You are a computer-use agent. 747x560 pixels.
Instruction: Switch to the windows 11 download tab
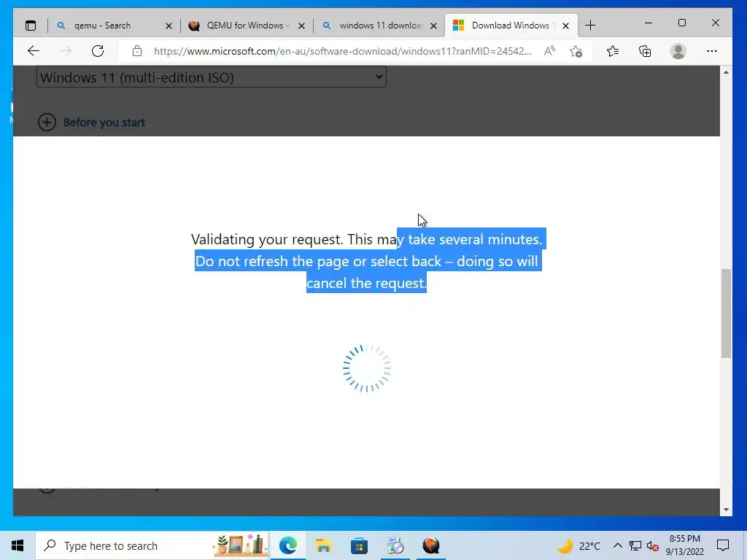(379, 26)
